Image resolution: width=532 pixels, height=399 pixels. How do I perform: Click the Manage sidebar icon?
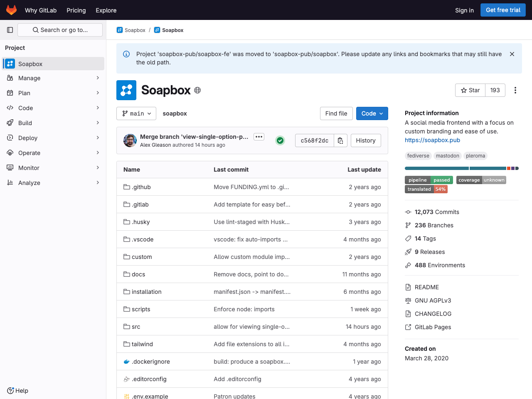(10, 78)
